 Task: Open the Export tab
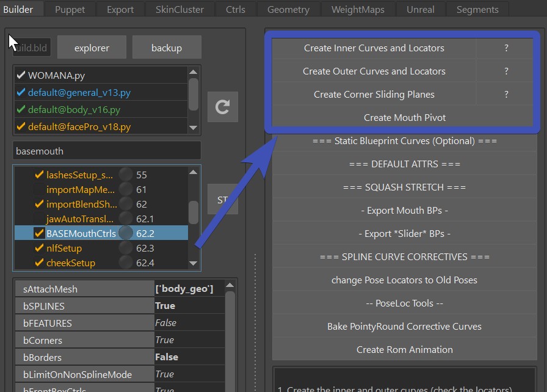coord(120,9)
